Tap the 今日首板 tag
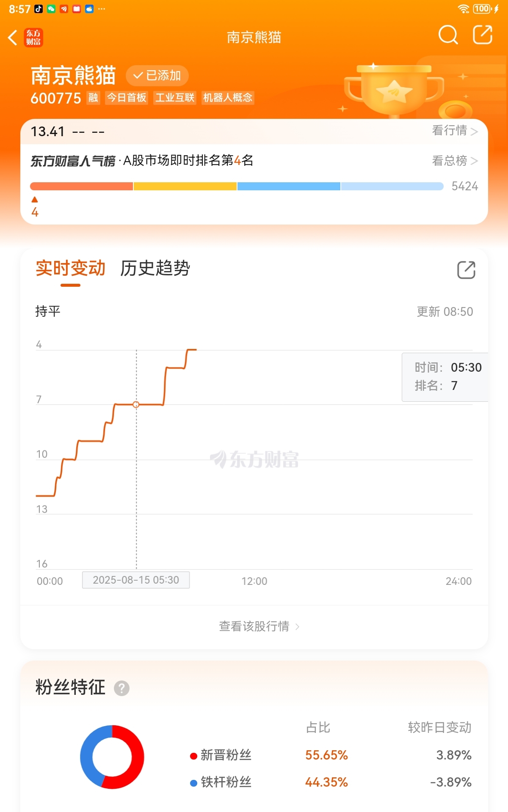 pos(127,98)
